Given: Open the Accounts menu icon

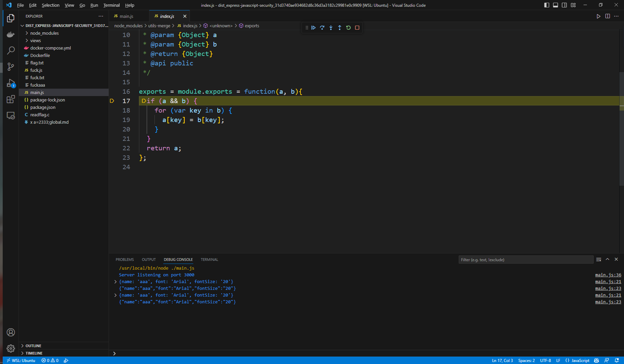Looking at the screenshot, I should pyautogui.click(x=11, y=332).
